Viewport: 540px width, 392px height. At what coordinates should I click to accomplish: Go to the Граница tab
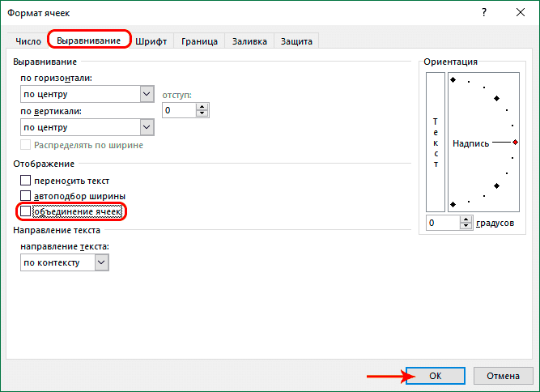[199, 40]
